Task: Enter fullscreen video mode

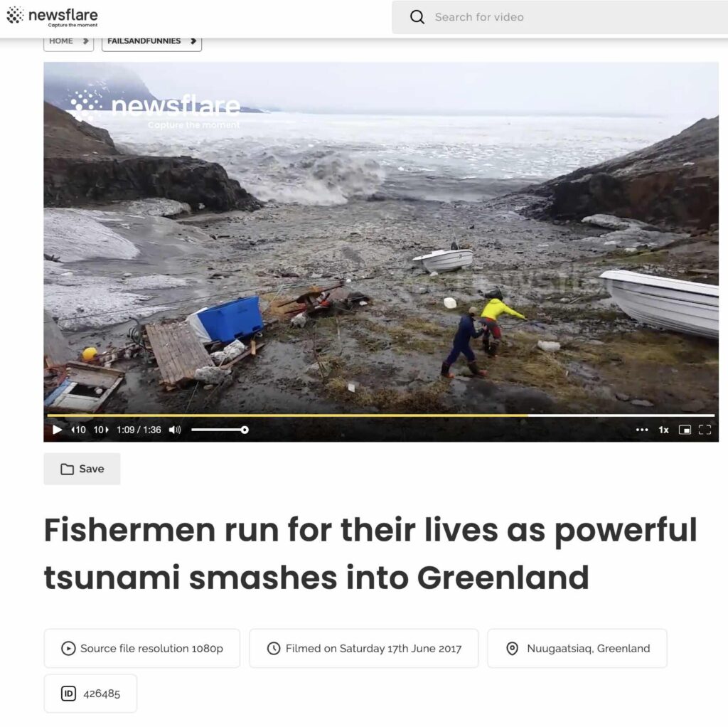Action: (705, 430)
